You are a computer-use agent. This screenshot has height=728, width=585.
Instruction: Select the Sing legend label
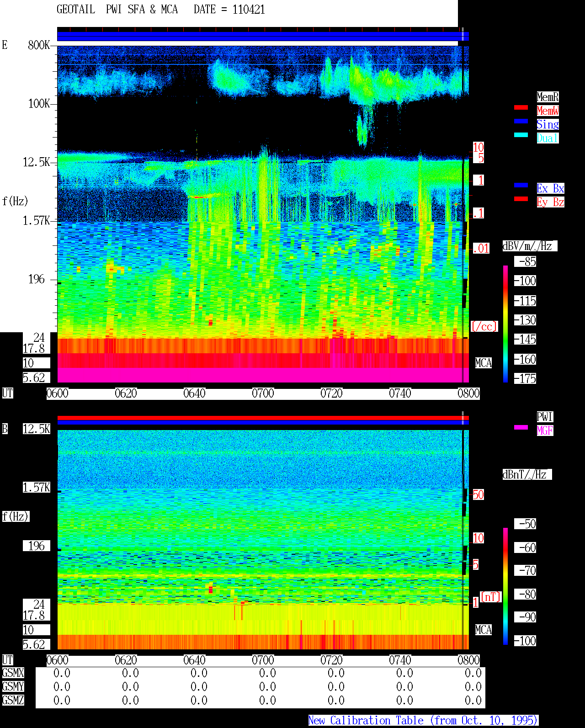(x=548, y=124)
